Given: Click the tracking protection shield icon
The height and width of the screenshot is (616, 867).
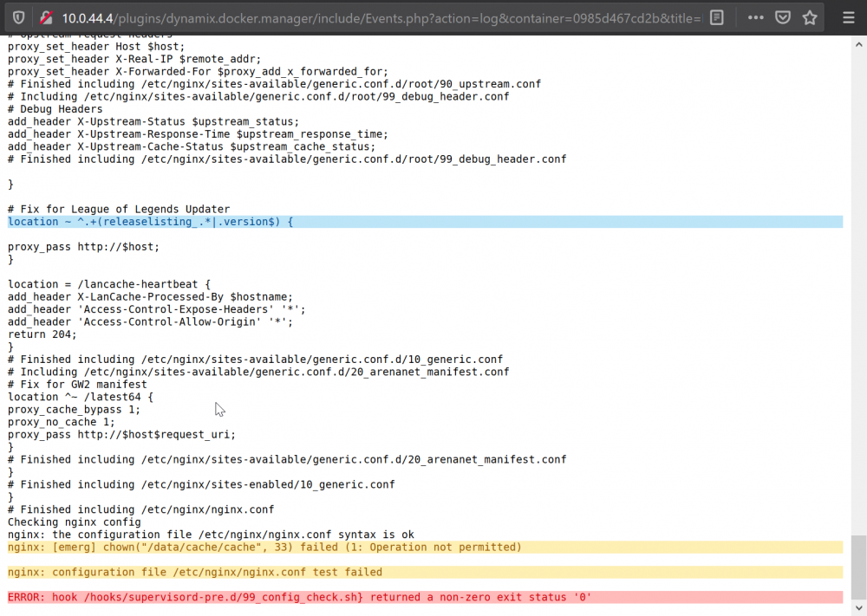Looking at the screenshot, I should [x=19, y=17].
